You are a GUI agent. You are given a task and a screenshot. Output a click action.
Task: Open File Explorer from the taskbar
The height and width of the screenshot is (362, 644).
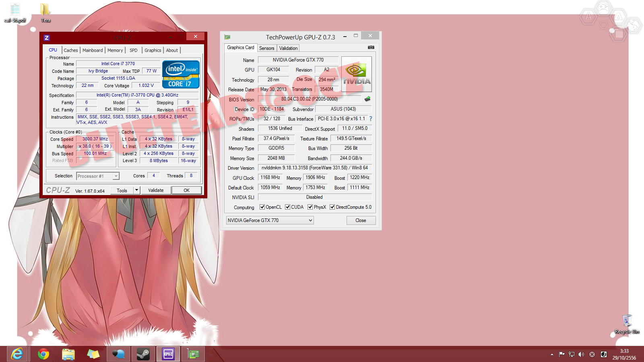point(68,354)
